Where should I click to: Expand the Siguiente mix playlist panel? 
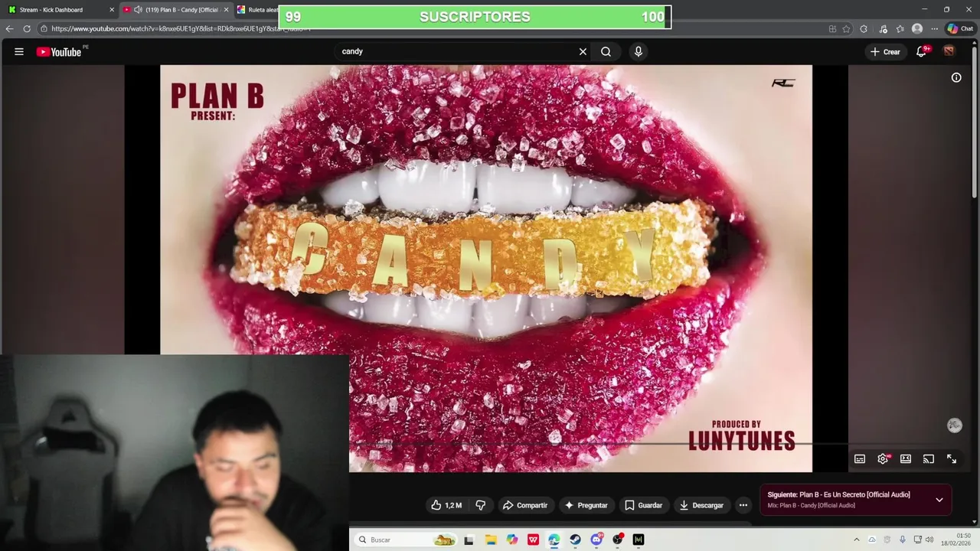pyautogui.click(x=939, y=500)
